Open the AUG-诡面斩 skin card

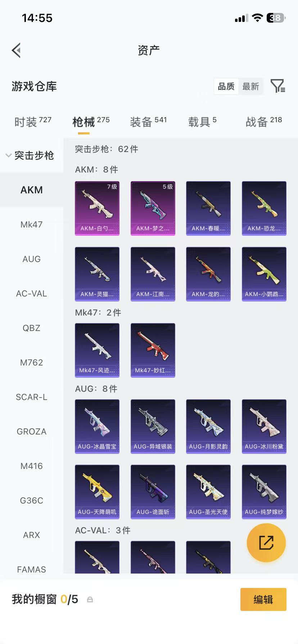(153, 492)
